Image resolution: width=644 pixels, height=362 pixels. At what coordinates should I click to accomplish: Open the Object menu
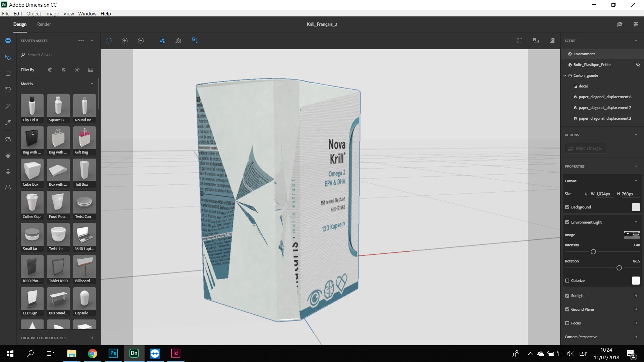click(34, 13)
